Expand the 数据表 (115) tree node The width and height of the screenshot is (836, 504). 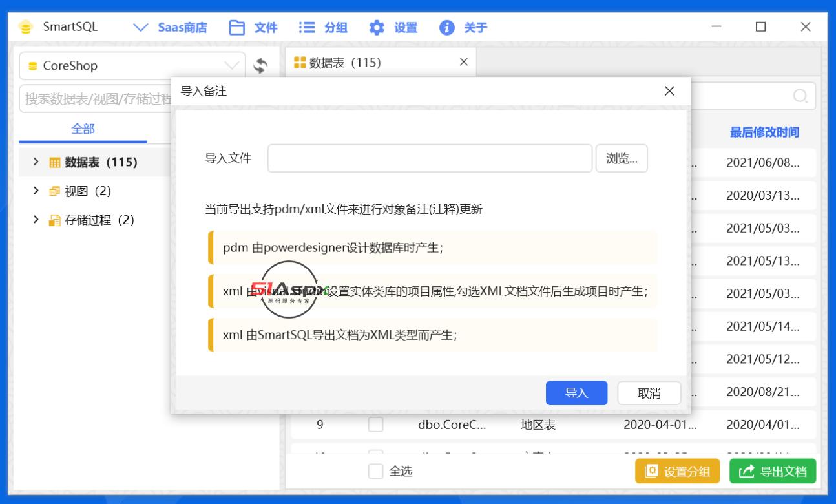click(36, 162)
